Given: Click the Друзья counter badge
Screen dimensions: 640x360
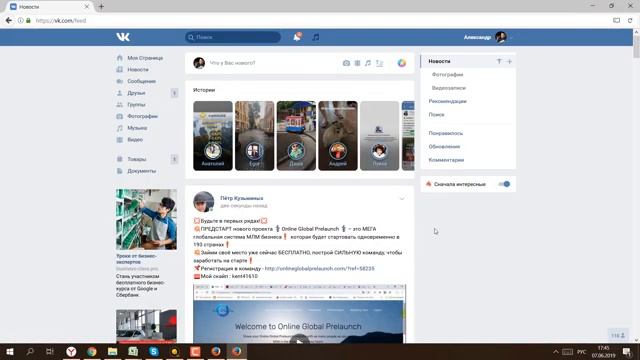Looking at the screenshot, I should [174, 93].
